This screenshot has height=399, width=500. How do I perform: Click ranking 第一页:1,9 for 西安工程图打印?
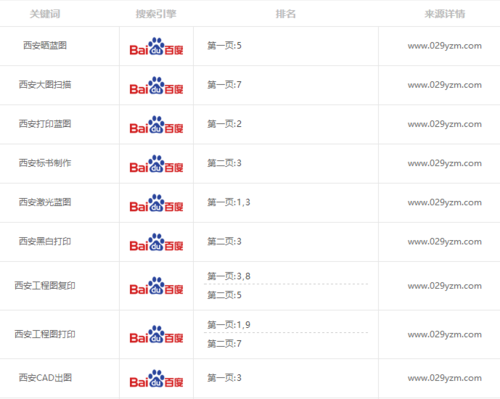(x=229, y=325)
